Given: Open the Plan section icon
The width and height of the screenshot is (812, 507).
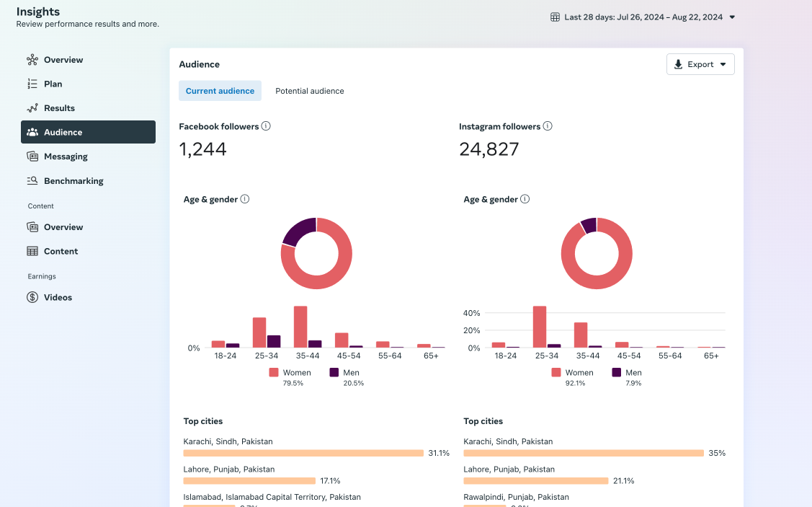Looking at the screenshot, I should [x=32, y=84].
